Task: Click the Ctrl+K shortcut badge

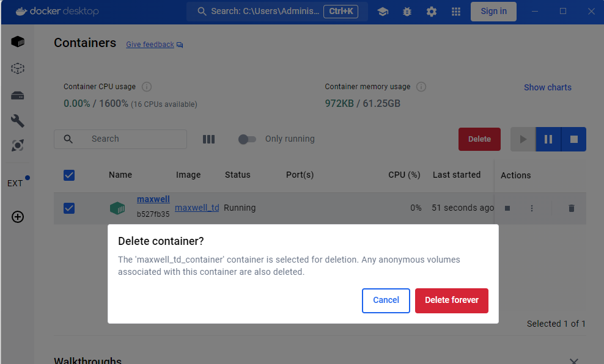Action: click(x=341, y=11)
